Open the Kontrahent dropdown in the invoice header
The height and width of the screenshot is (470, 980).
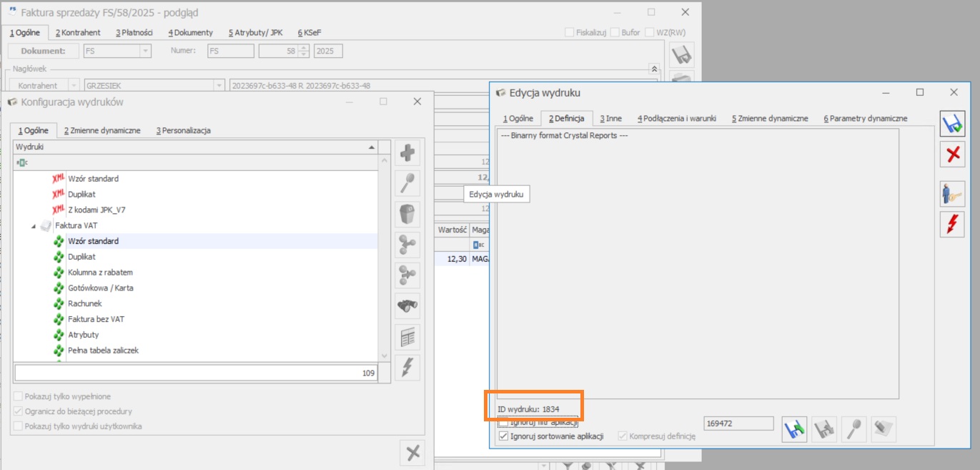(72, 86)
